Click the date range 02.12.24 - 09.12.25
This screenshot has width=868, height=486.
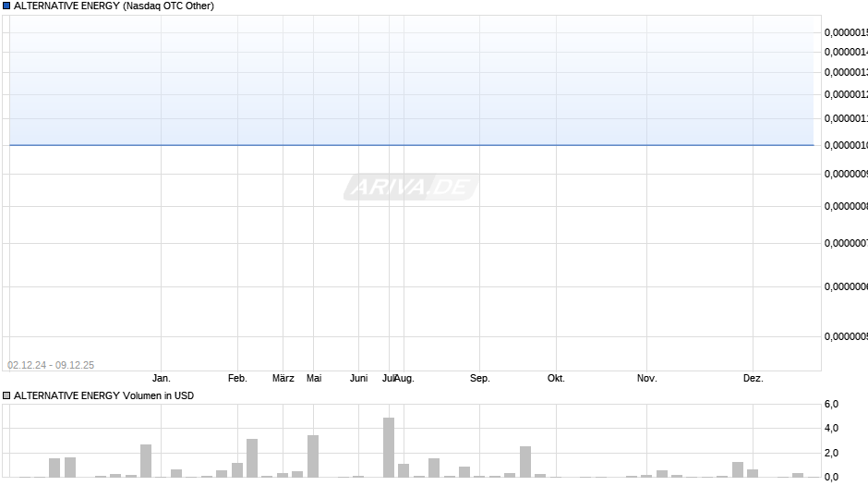point(51,365)
